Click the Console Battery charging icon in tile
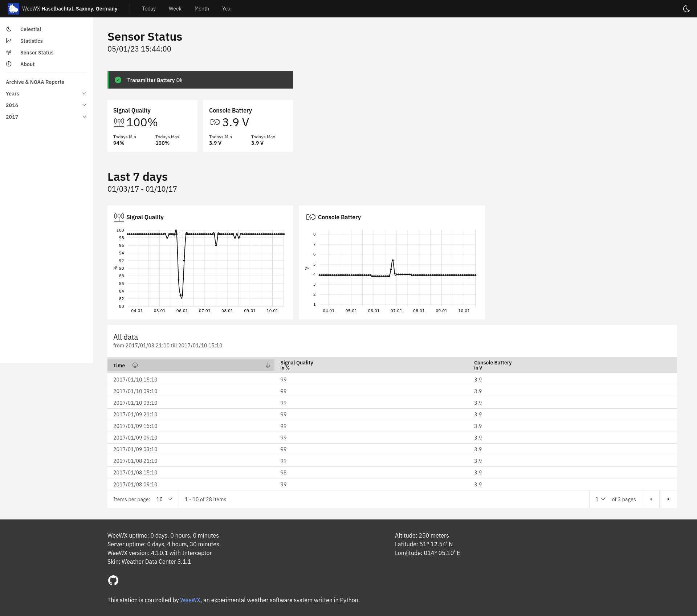Viewport: 697px width, 616px height. [x=215, y=122]
